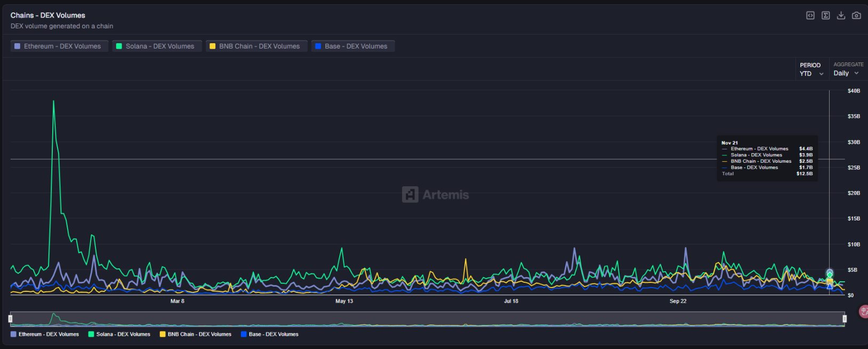Viewport: 868px width, 349px height.
Task: Toggle Ethereum series in the chart legend
Action: click(x=45, y=335)
